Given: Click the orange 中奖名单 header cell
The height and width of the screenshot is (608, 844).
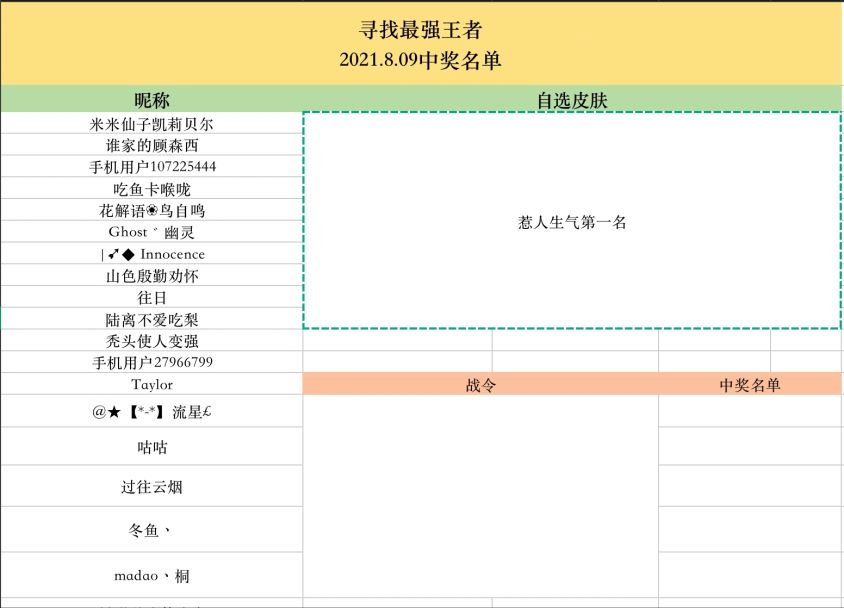Looking at the screenshot, I should pos(750,385).
